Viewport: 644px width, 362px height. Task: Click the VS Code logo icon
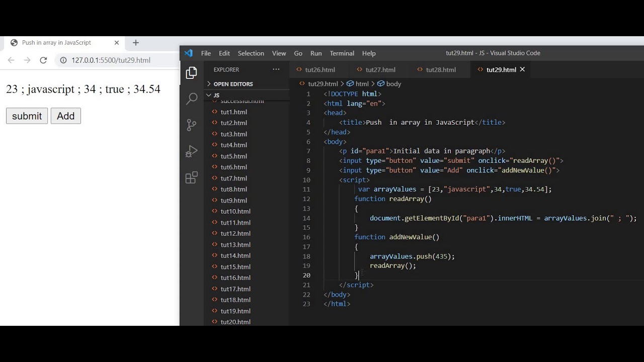point(189,53)
